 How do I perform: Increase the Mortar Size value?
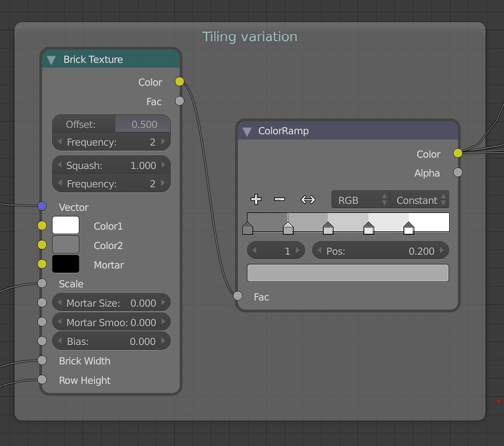[163, 303]
